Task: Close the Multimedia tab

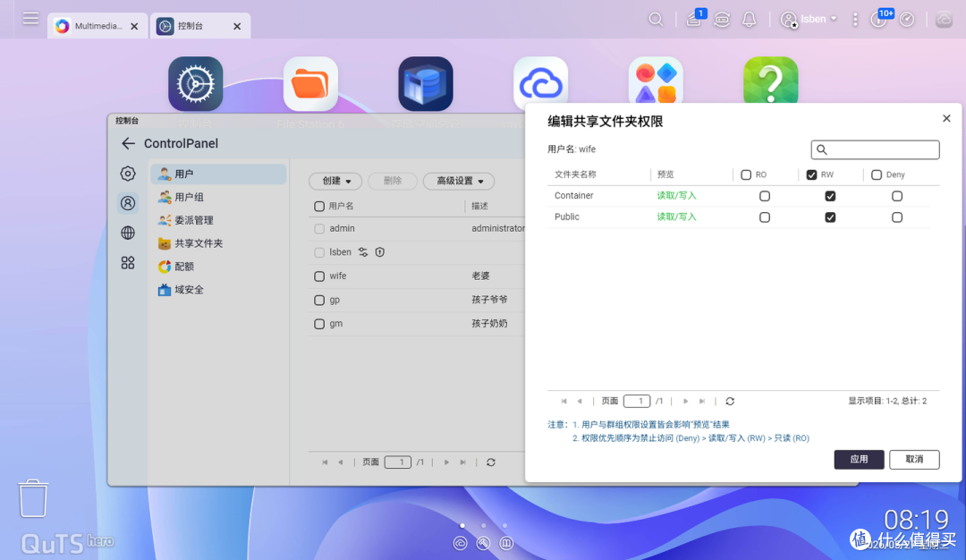Action: tap(134, 27)
